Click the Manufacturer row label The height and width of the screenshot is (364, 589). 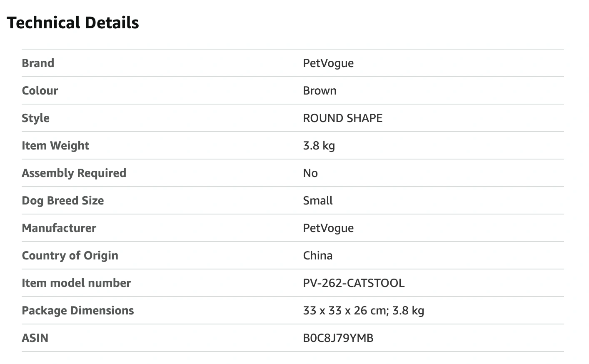tap(59, 228)
